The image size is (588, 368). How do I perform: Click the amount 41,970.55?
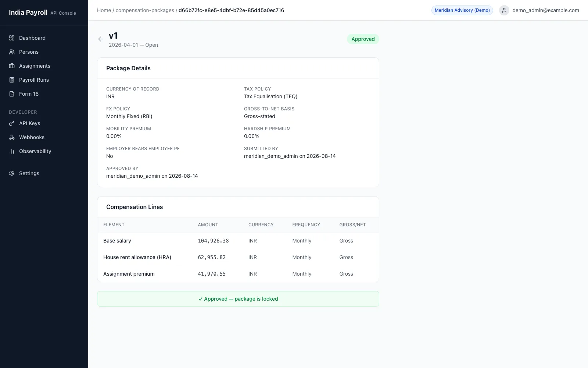pyautogui.click(x=212, y=274)
